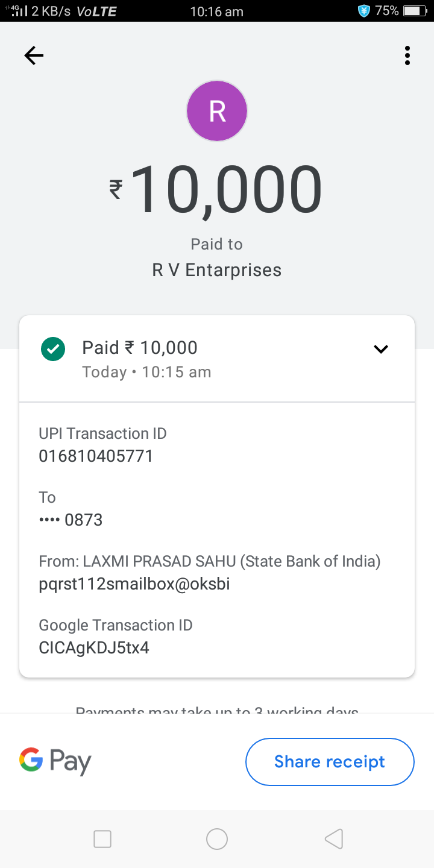The image size is (434, 868).
Task: Tap the pqrst112smailbox@oksbi UPI address
Action: coord(134,584)
